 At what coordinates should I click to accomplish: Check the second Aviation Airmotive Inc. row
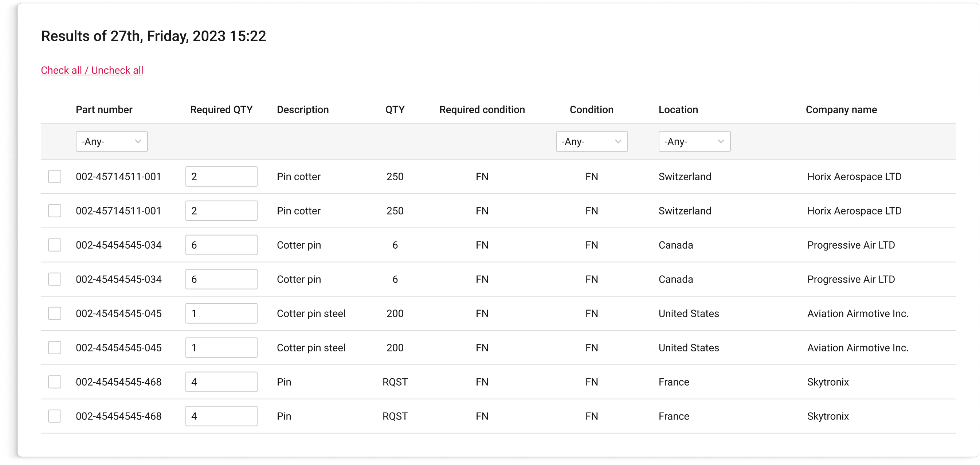coord(54,347)
